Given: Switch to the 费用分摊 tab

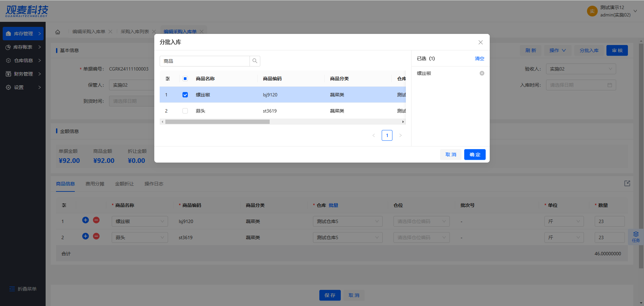Looking at the screenshot, I should 95,184.
